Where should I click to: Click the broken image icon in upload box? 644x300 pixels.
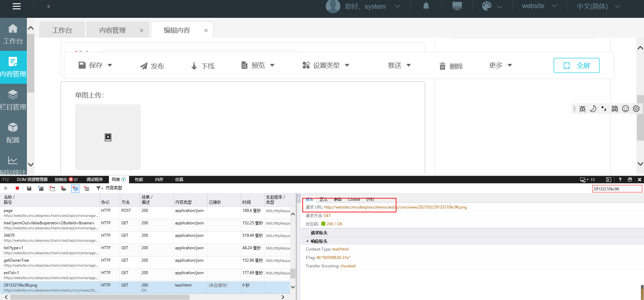pos(108,137)
